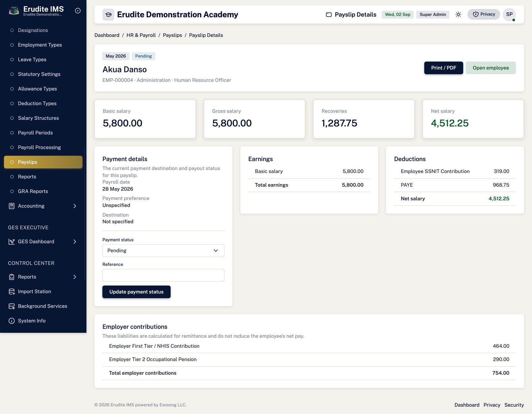Image resolution: width=532 pixels, height=414 pixels.
Task: Click the Open employee button
Action: pos(491,68)
